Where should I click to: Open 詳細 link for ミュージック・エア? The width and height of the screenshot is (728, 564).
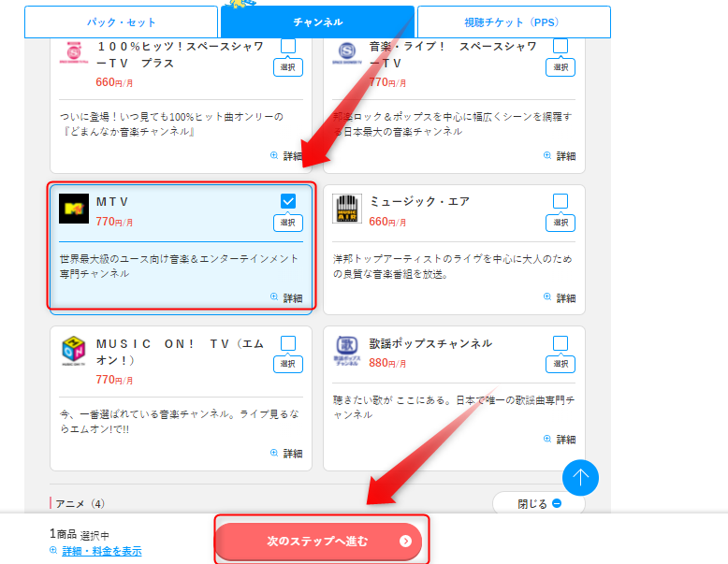pyautogui.click(x=560, y=298)
